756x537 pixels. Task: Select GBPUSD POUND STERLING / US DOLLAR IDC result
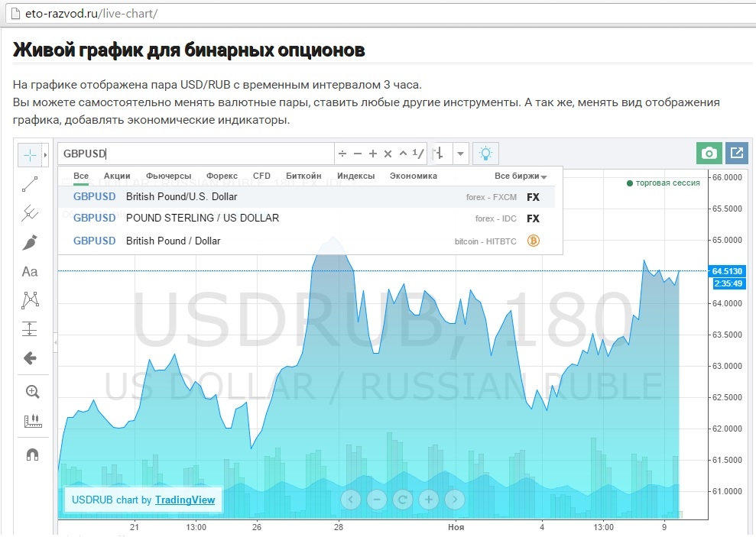coord(307,218)
